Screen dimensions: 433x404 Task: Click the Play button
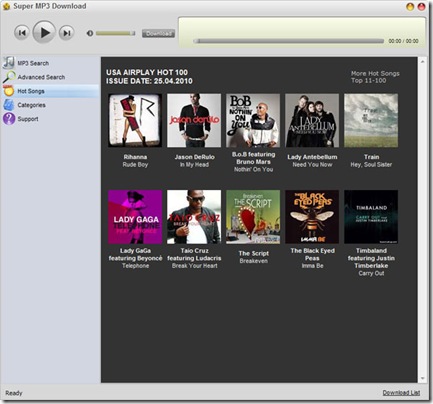pyautogui.click(x=44, y=32)
